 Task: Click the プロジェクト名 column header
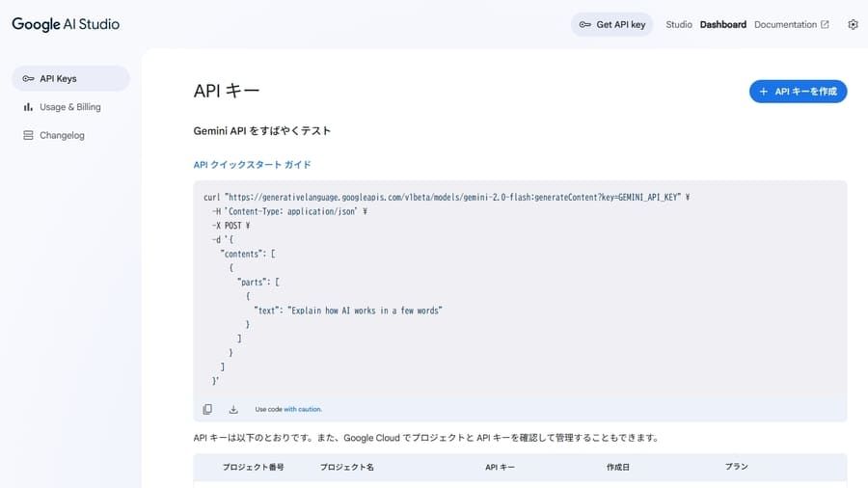pos(347,467)
